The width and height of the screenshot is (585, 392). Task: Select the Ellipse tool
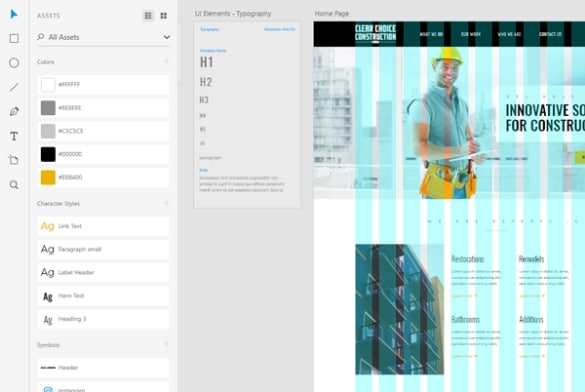[14, 63]
